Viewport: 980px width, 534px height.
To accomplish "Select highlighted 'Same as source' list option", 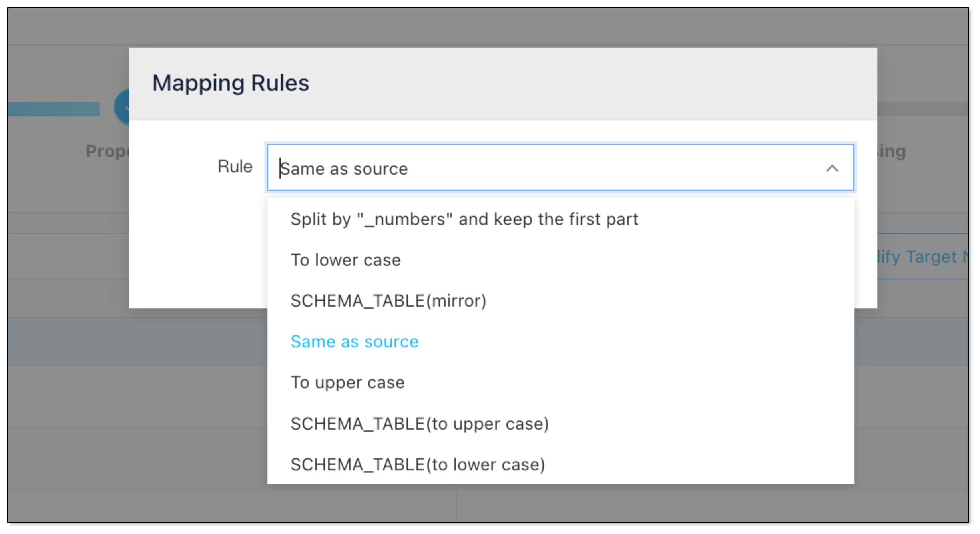I will point(354,342).
